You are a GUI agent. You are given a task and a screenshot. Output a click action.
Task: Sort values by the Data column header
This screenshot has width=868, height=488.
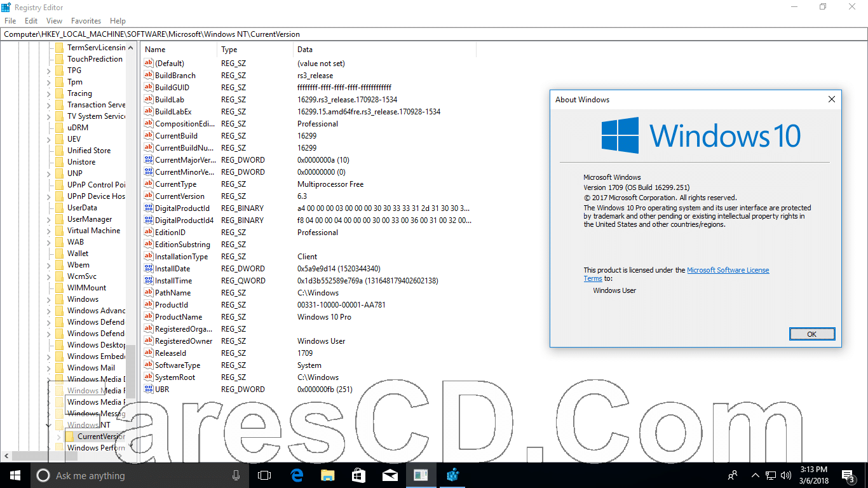pos(384,50)
